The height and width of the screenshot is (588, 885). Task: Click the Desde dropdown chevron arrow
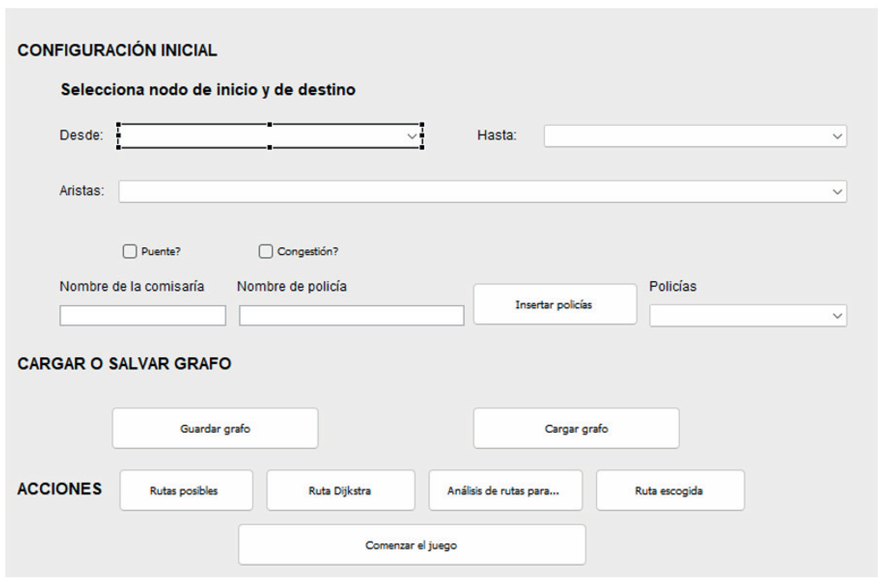(412, 136)
